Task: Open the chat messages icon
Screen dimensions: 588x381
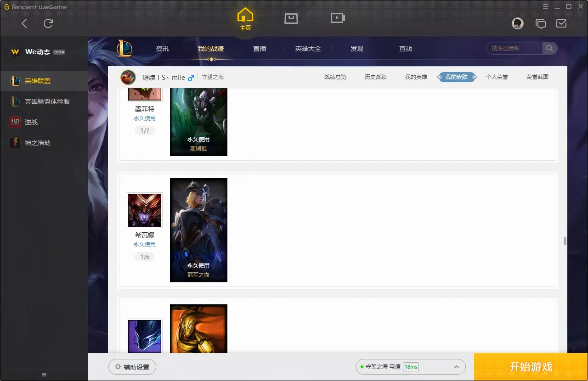Action: pos(541,24)
